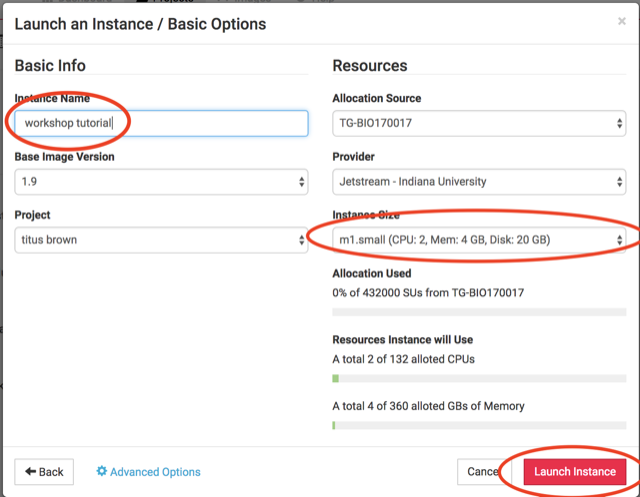Click the Allocation Used label
This screenshot has width=640, height=497.
[x=372, y=273]
